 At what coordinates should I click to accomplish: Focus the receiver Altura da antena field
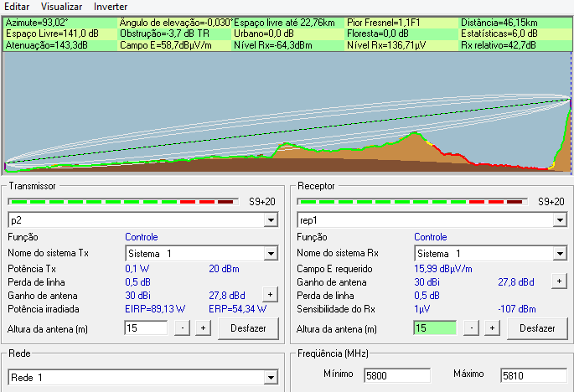435,328
